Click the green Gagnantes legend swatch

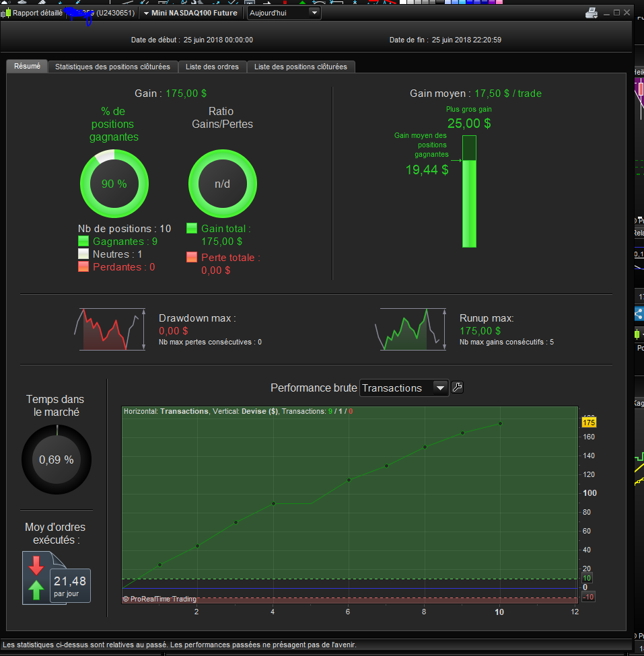[x=83, y=241]
